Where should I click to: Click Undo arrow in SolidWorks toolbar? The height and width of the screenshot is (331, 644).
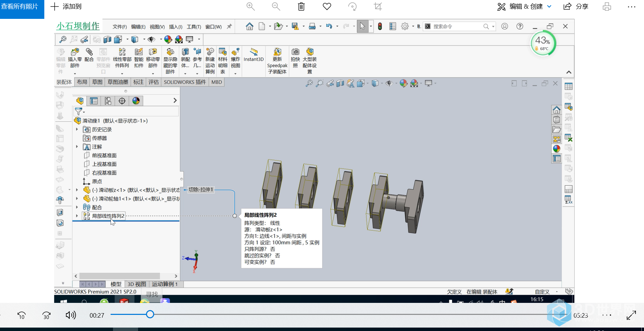(x=329, y=26)
